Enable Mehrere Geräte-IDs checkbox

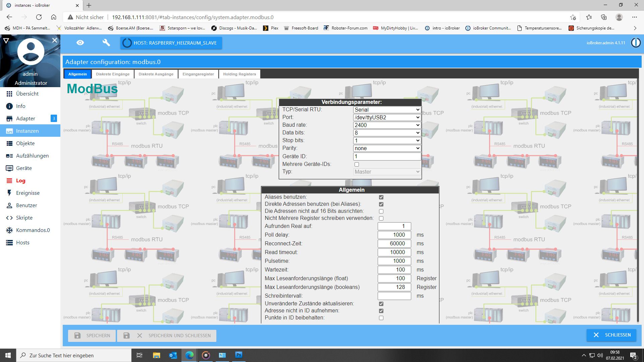[x=357, y=165]
